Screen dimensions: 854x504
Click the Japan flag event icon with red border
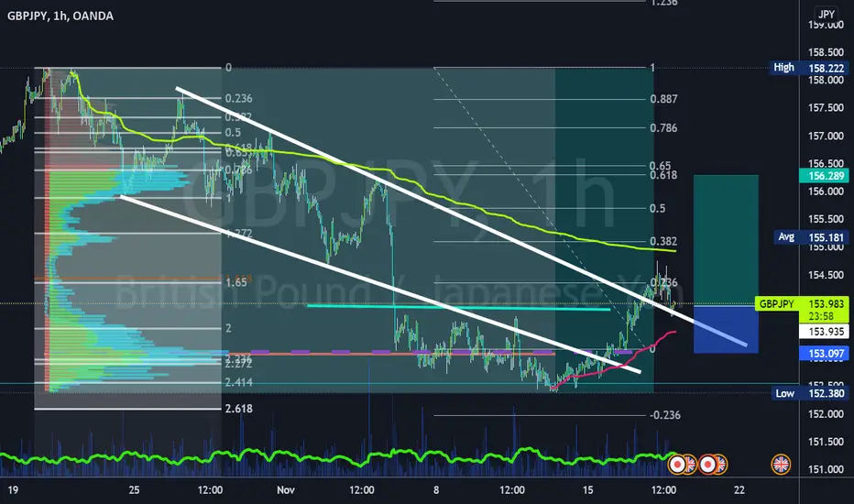click(707, 465)
